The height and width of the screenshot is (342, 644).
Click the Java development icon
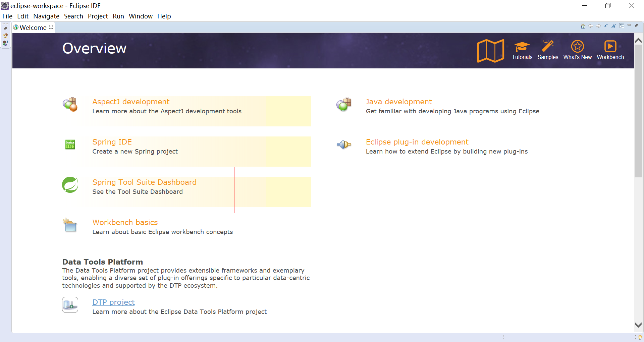click(344, 105)
